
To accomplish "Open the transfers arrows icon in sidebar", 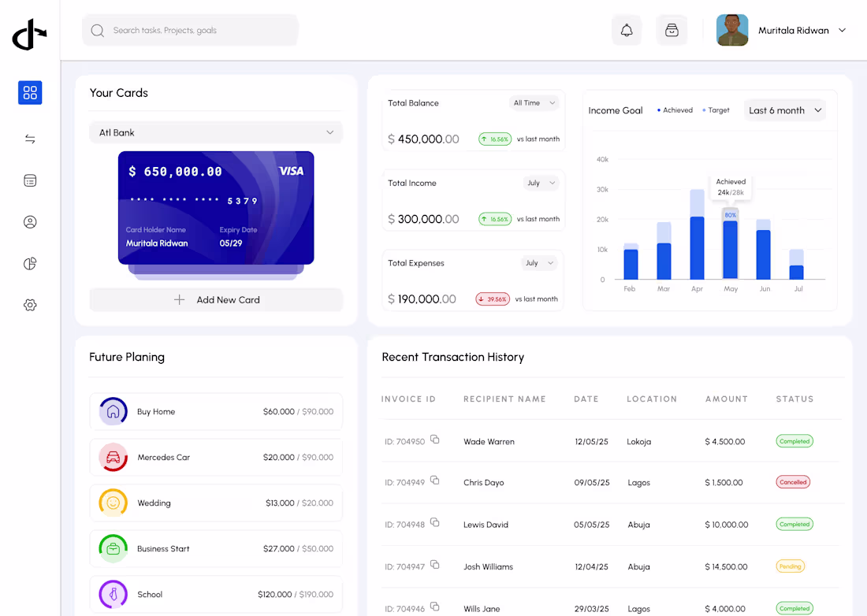I will click(30, 139).
